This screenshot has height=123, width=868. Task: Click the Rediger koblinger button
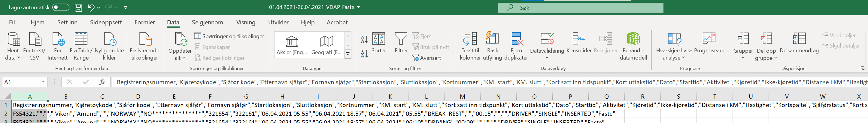coord(220,58)
